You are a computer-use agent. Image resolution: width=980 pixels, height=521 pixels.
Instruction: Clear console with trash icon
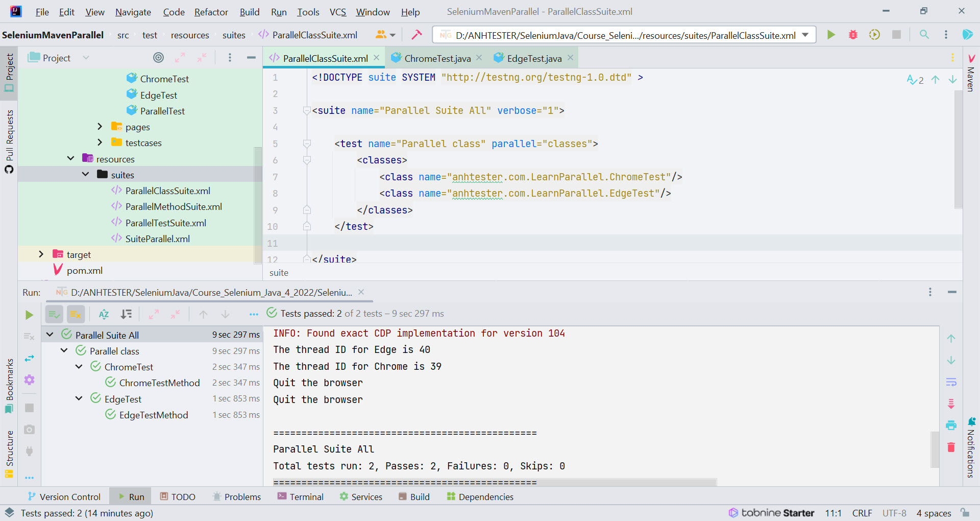tap(951, 447)
